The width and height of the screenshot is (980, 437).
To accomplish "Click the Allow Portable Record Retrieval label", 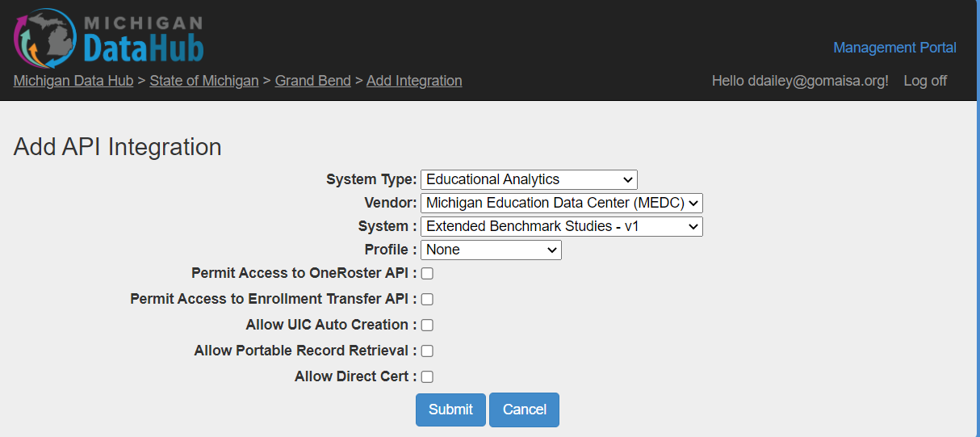I will point(306,351).
